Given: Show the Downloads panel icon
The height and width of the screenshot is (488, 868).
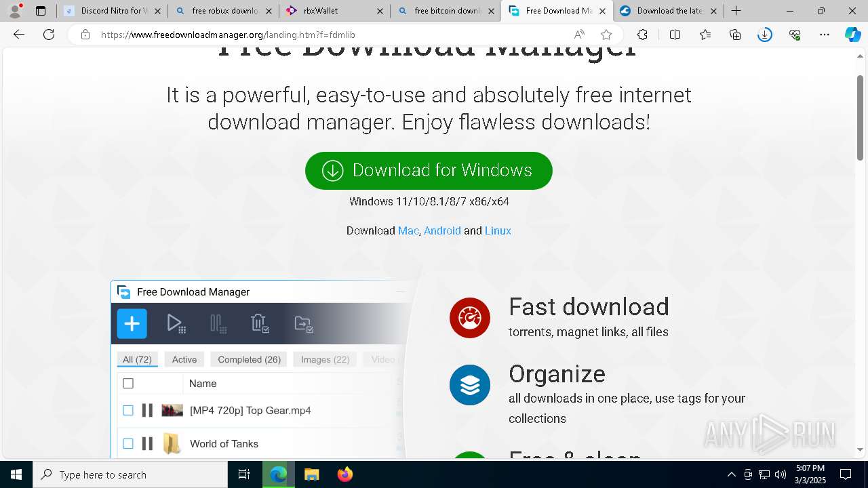Looking at the screenshot, I should pos(765,35).
